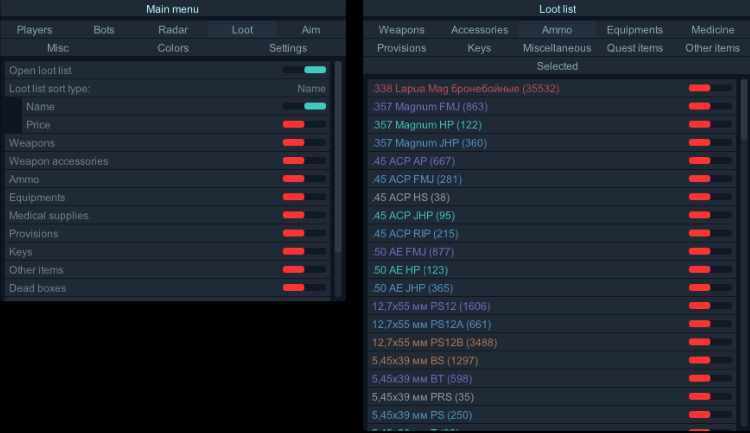Turn on the Dead boxes toggle
750x433 pixels.
pos(304,288)
